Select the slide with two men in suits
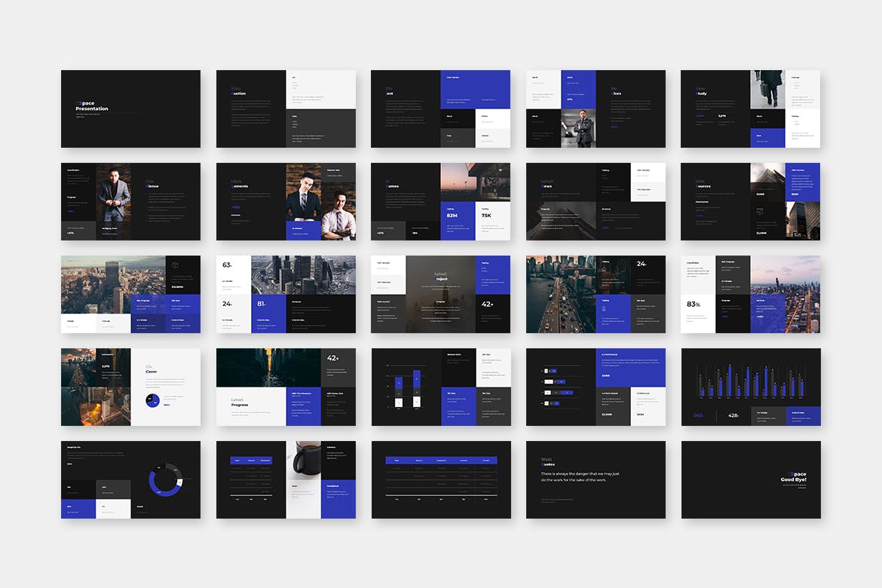Screen dimensions: 882x588 click(x=286, y=201)
